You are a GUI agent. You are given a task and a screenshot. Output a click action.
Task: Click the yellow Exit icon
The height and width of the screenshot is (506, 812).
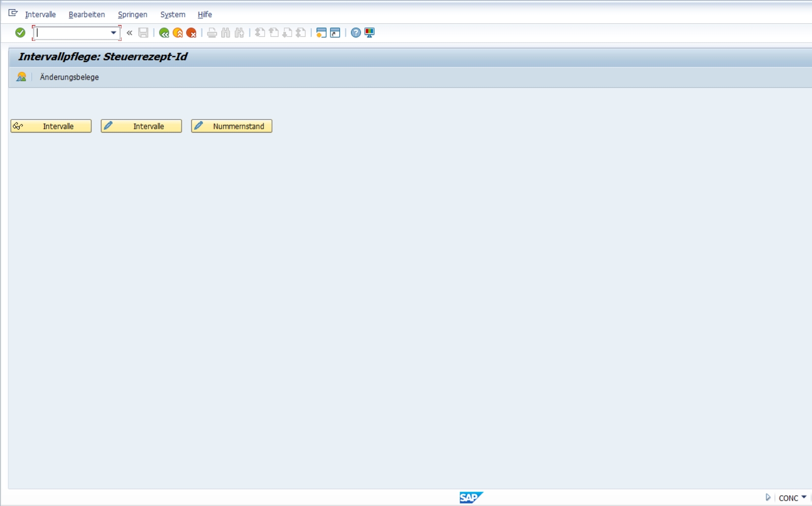(178, 33)
